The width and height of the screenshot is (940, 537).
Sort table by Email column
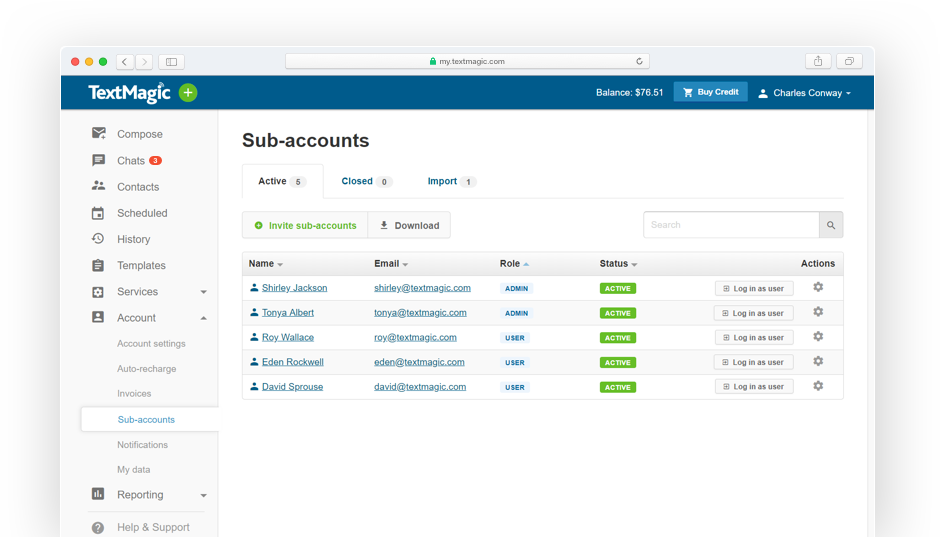point(391,264)
